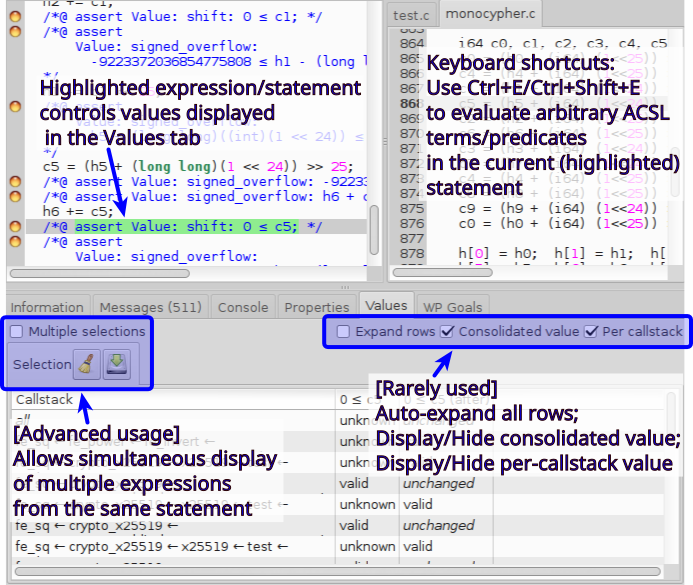Click source line 876 'c0 = (h0 + (i64)'
Image resolution: width=693 pixels, height=585 pixels.
coord(559,224)
